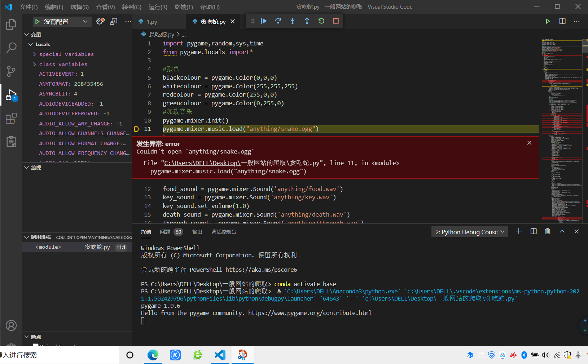Toggle the Dropbox tray icon
Screen dimensions: 588x364
pos(470,355)
